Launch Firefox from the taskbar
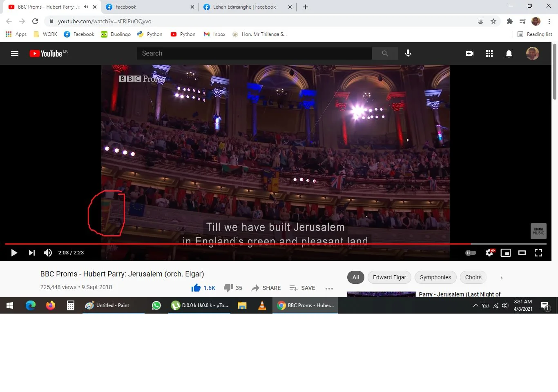This screenshot has height=392, width=558. coord(51,305)
